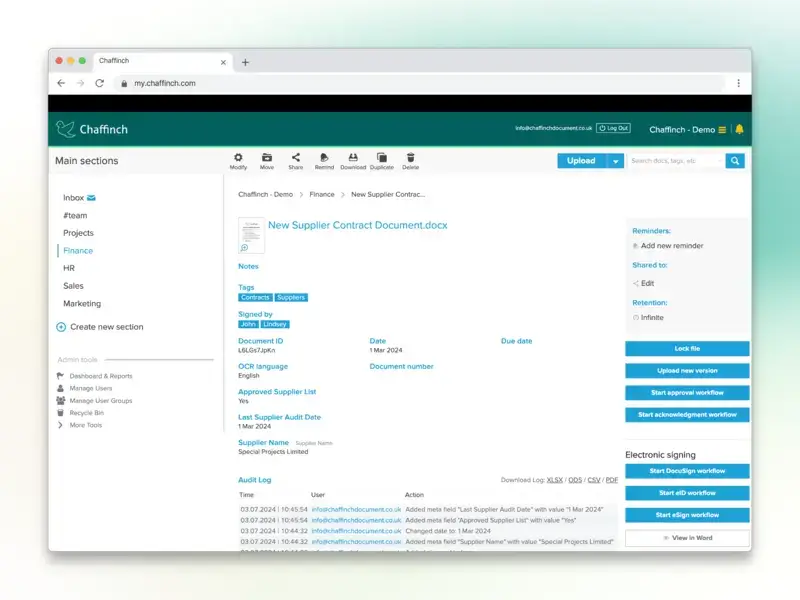This screenshot has width=800, height=600.
Task: Duplicate the document
Action: [382, 158]
